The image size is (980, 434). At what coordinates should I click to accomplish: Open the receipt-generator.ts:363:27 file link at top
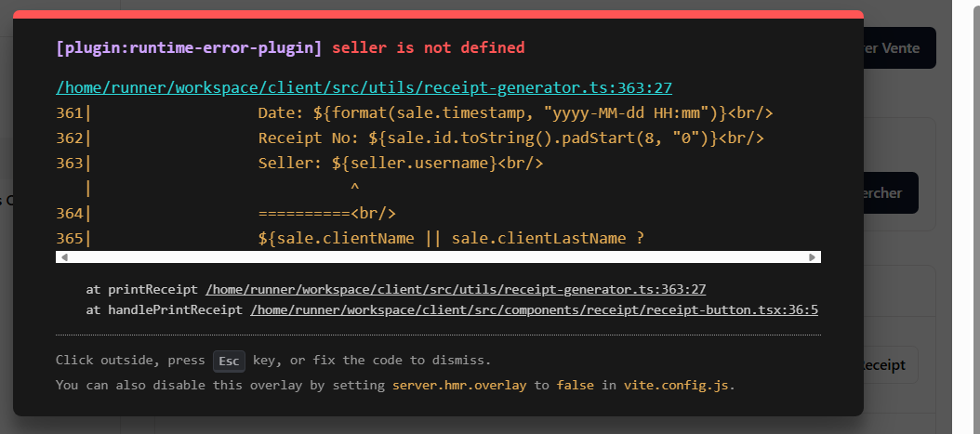click(x=364, y=87)
